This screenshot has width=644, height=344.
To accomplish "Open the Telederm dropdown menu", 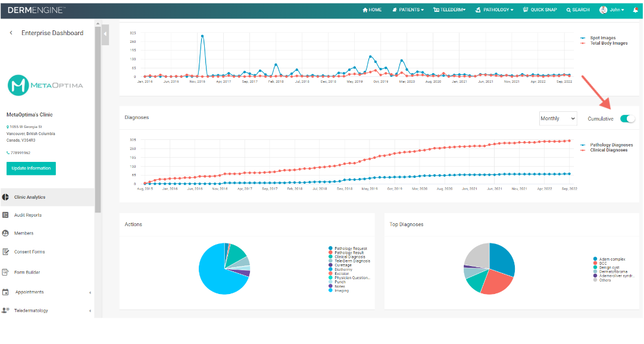I will [x=449, y=10].
